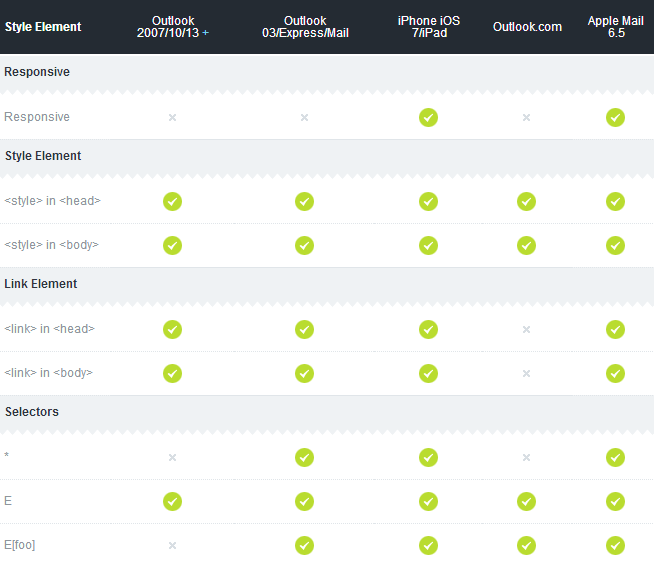Image resolution: width=654 pixels, height=564 pixels.
Task: Click E[foo] checkmark under Apple Mail 6.5
Action: [x=615, y=545]
